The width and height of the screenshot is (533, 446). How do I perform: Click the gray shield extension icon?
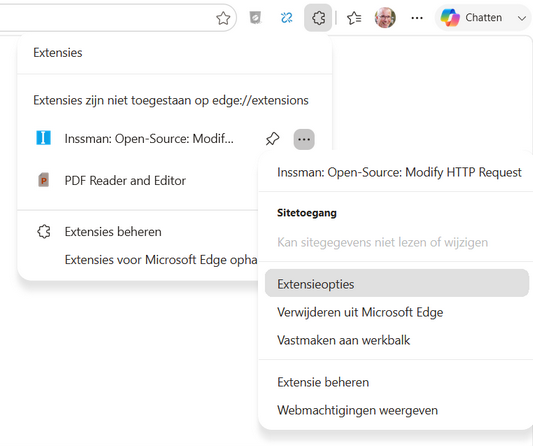[255, 18]
